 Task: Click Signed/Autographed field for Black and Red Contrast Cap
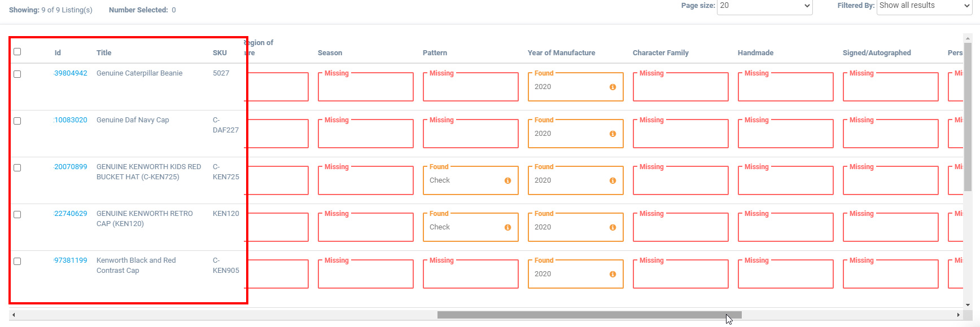[891, 274]
